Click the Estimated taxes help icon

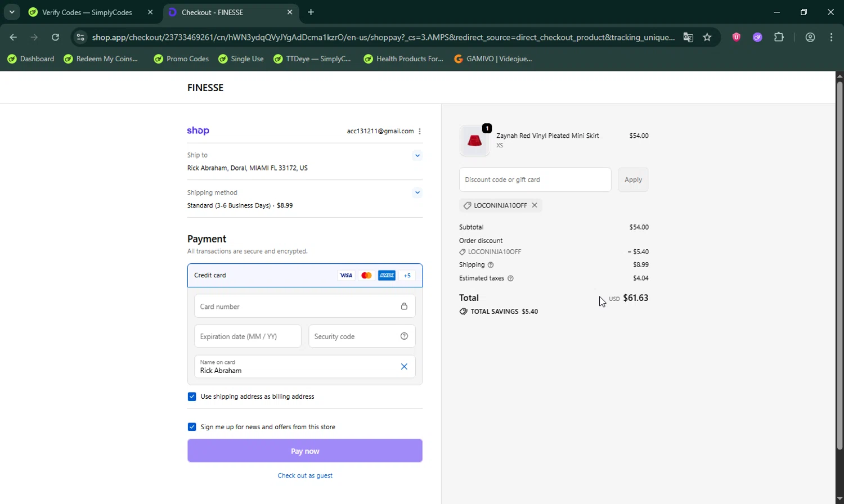[x=510, y=278]
